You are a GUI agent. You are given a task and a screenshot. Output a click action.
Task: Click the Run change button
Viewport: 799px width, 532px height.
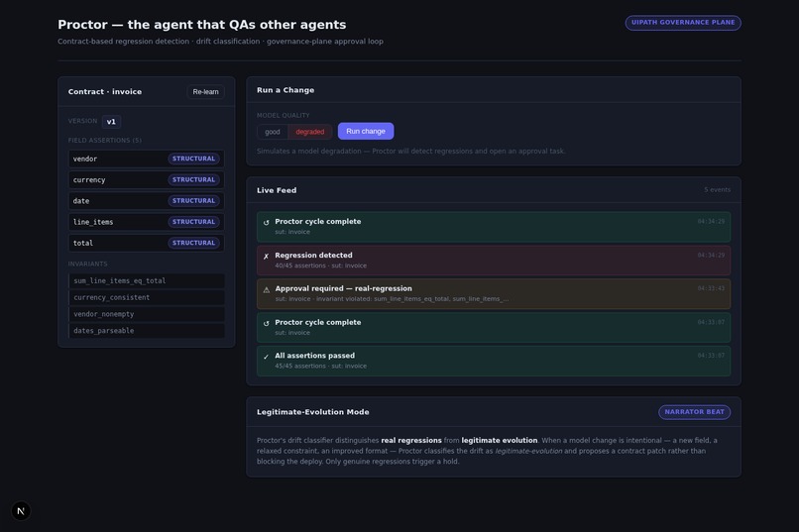(x=366, y=132)
